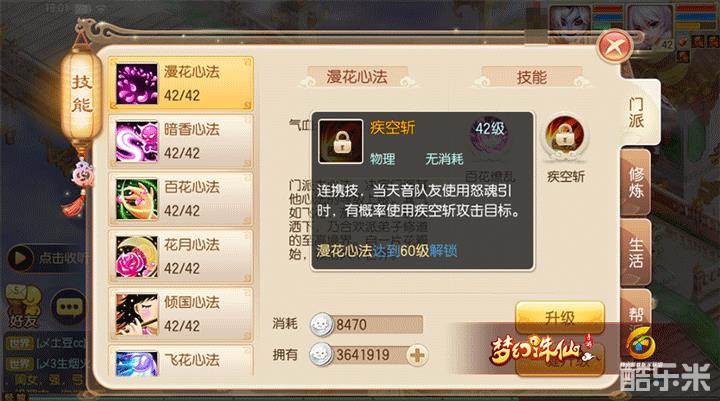
Task: Select the 暗香心法 skill icon
Action: point(136,141)
